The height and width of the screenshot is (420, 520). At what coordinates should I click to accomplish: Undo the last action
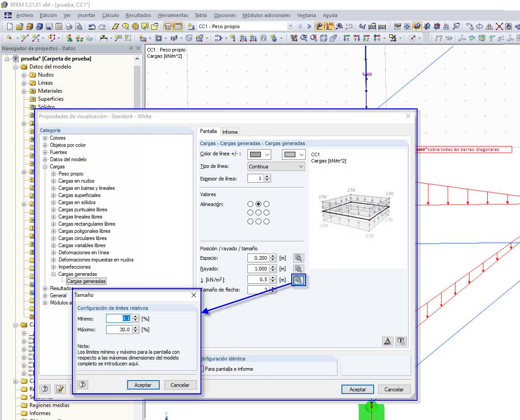pos(92,26)
